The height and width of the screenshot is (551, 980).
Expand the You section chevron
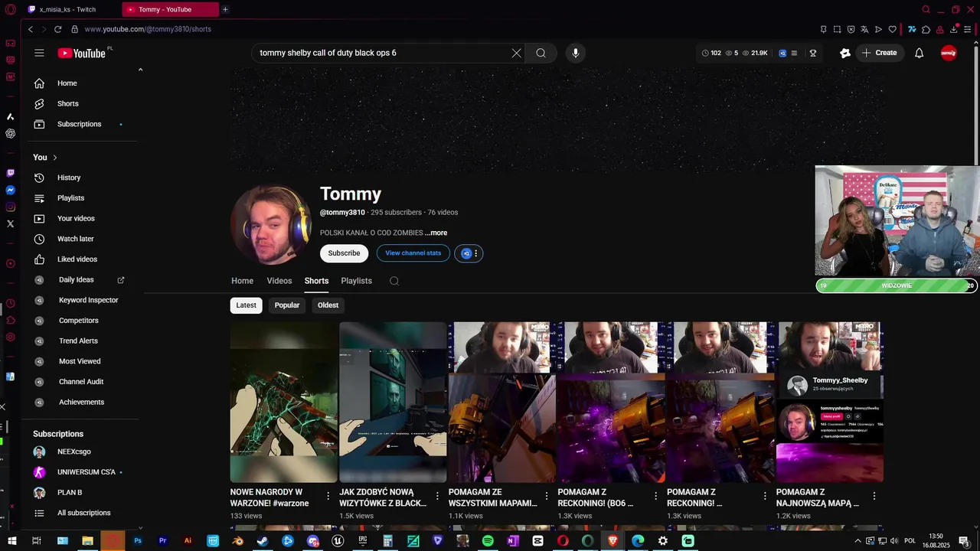tap(54, 158)
